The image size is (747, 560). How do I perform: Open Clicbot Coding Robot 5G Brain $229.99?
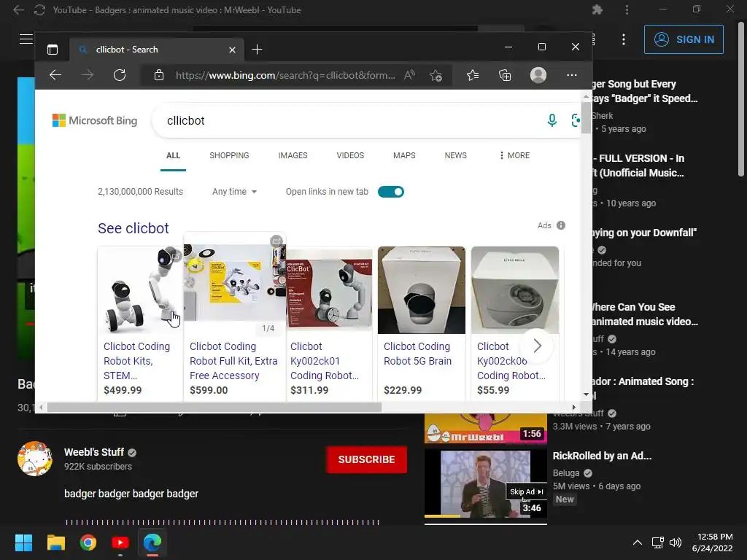click(417, 354)
